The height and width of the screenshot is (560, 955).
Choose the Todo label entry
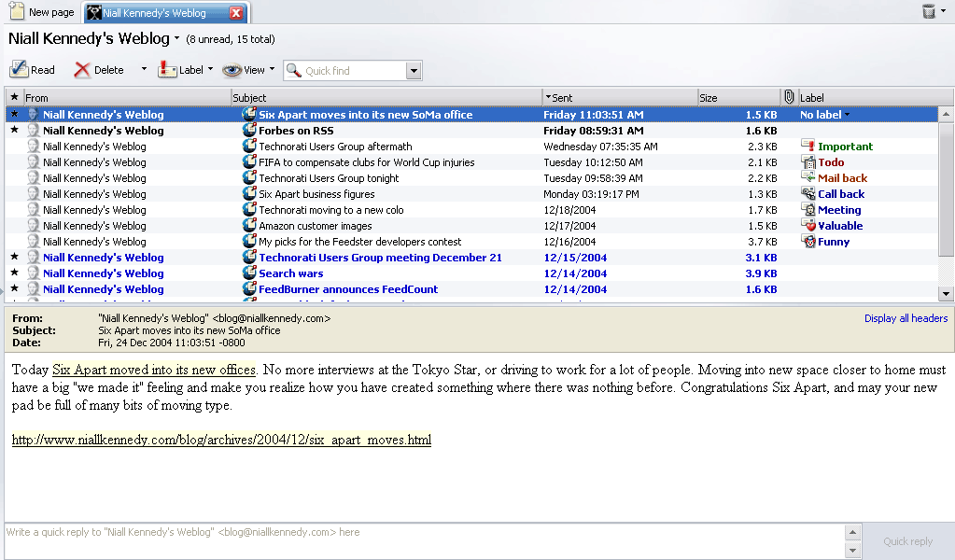tap(831, 161)
